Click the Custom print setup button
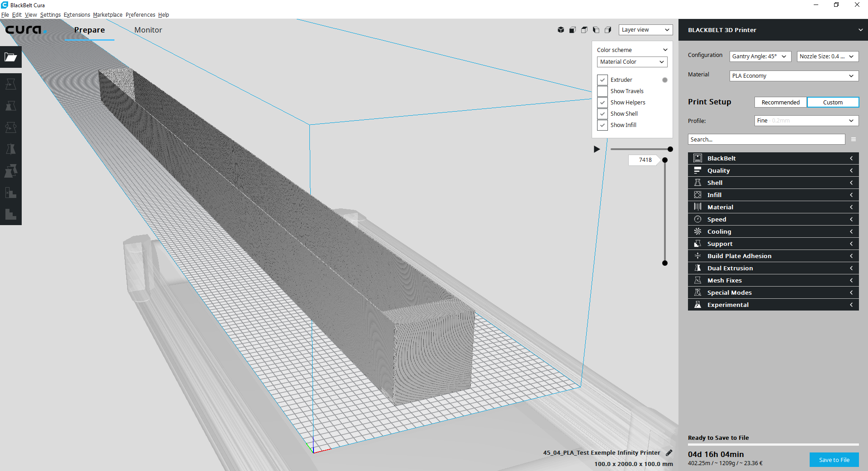 833,102
